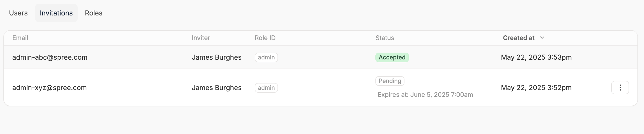The image size is (644, 134).
Task: Click the admin role badge in admin-xyz row
Action: (x=266, y=88)
